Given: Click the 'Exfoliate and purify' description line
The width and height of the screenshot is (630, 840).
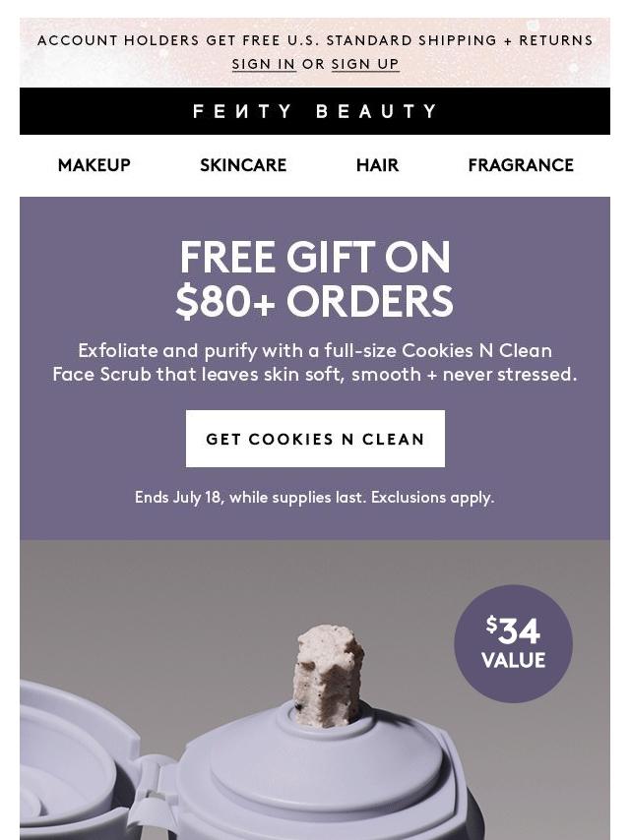Looking at the screenshot, I should 315,350.
